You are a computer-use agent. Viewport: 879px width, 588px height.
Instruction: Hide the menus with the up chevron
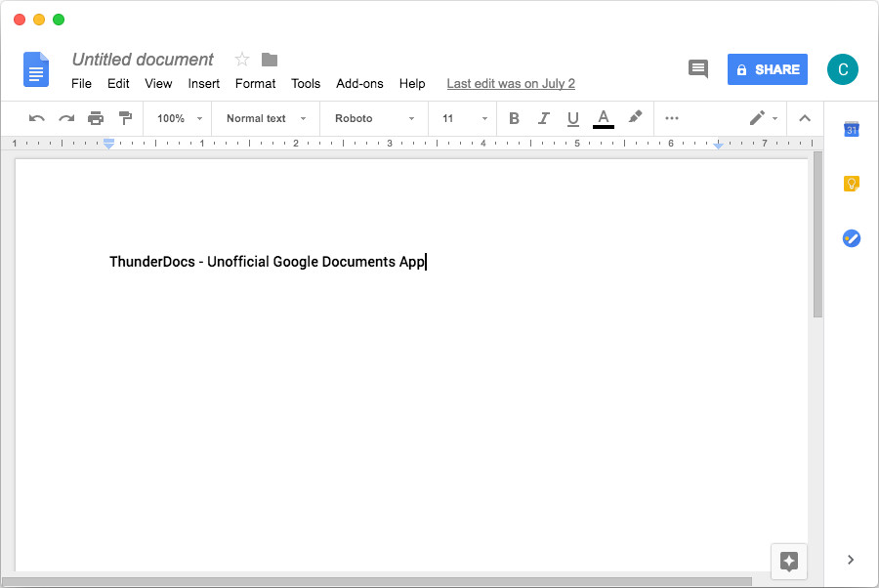point(805,118)
